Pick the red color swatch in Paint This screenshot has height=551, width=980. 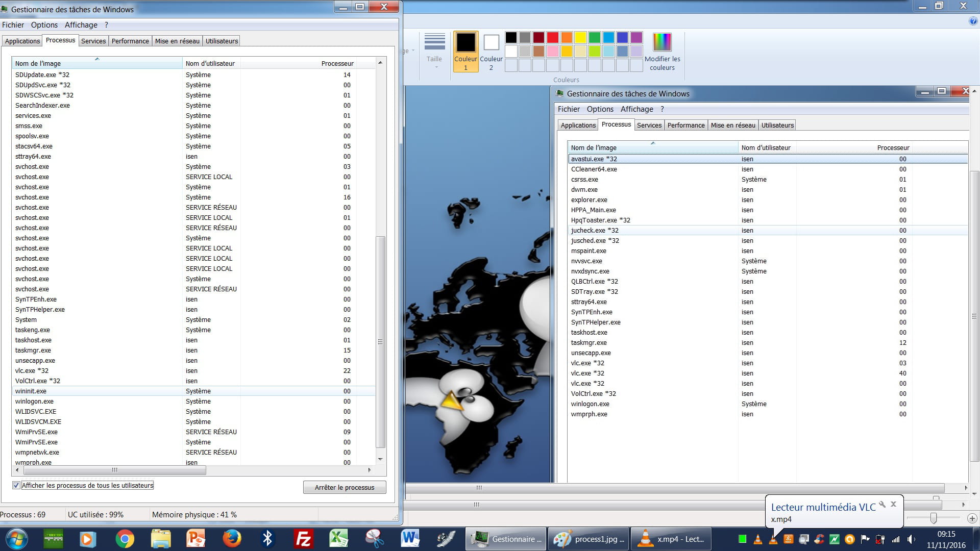[x=552, y=37]
